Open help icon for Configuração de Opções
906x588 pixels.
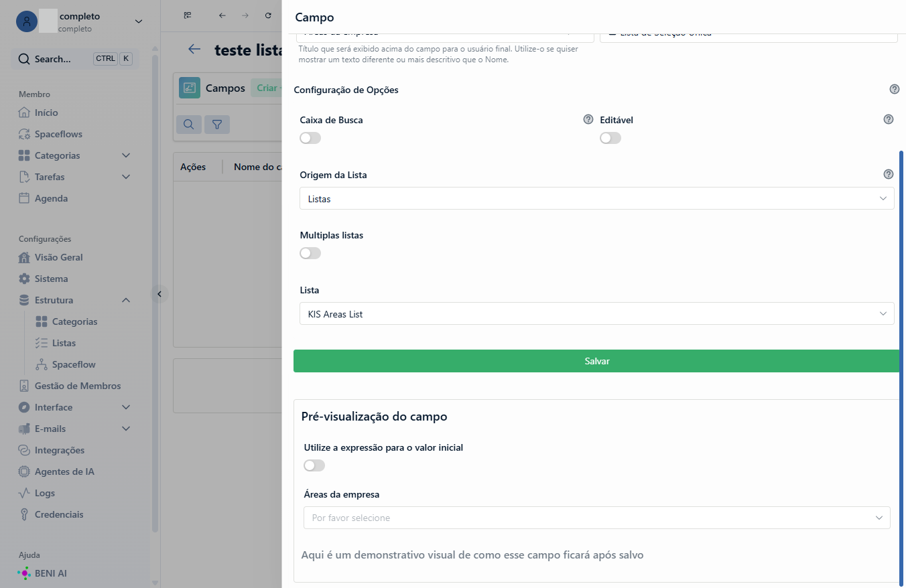[895, 89]
